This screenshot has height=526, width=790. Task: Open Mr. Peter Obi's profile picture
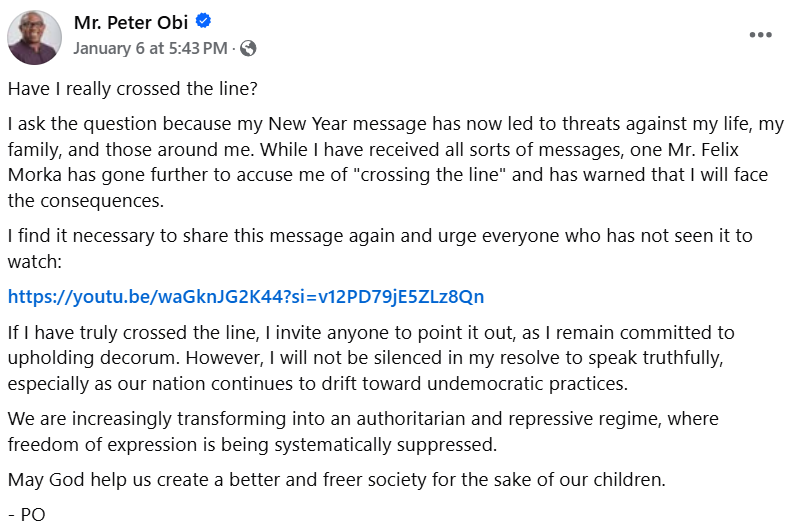[35, 37]
